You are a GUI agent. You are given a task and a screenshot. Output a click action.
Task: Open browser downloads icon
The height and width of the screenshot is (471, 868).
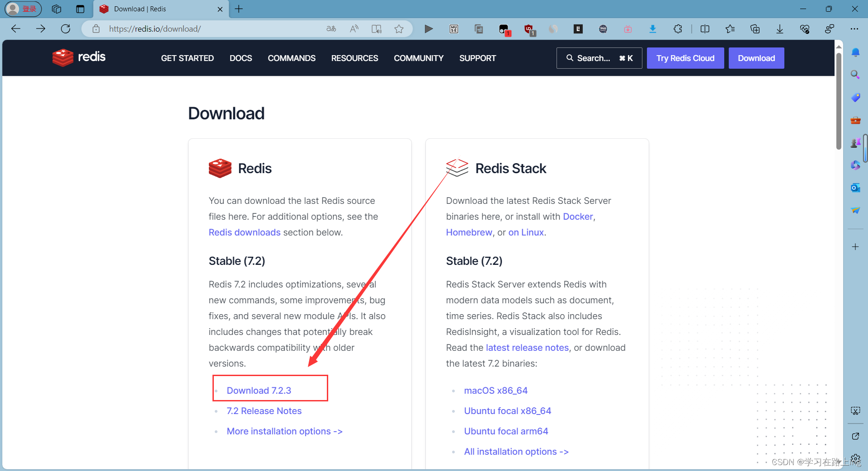pos(780,29)
